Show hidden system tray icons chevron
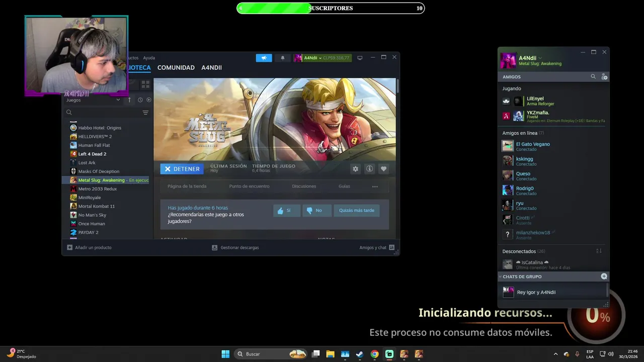This screenshot has width=644, height=362. coord(555,354)
